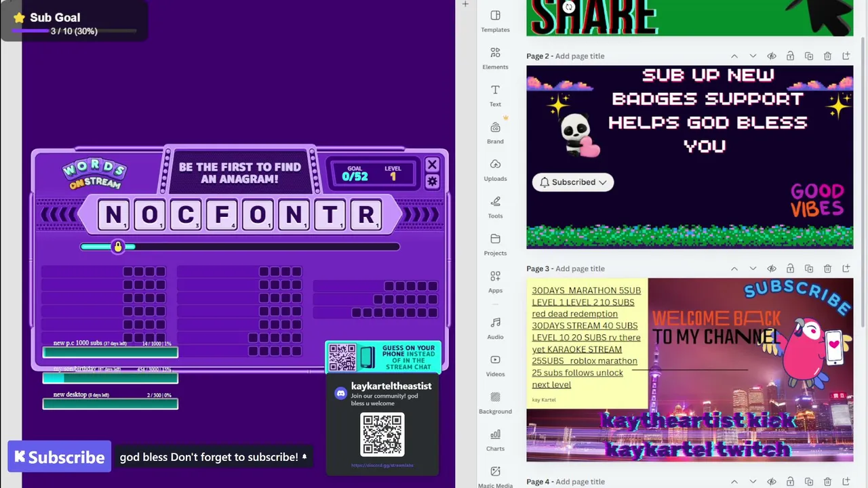The image size is (868, 488).
Task: Open the Templates panel in Canva sidebar
Action: coord(495,22)
